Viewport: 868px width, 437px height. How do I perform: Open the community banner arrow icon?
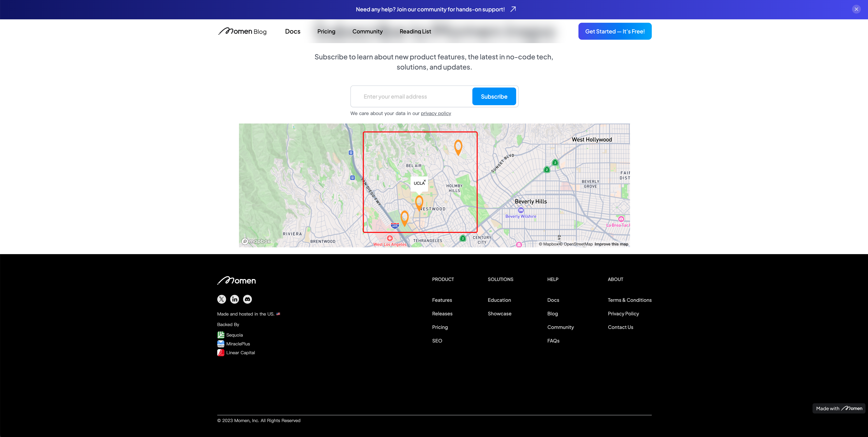[x=513, y=9]
